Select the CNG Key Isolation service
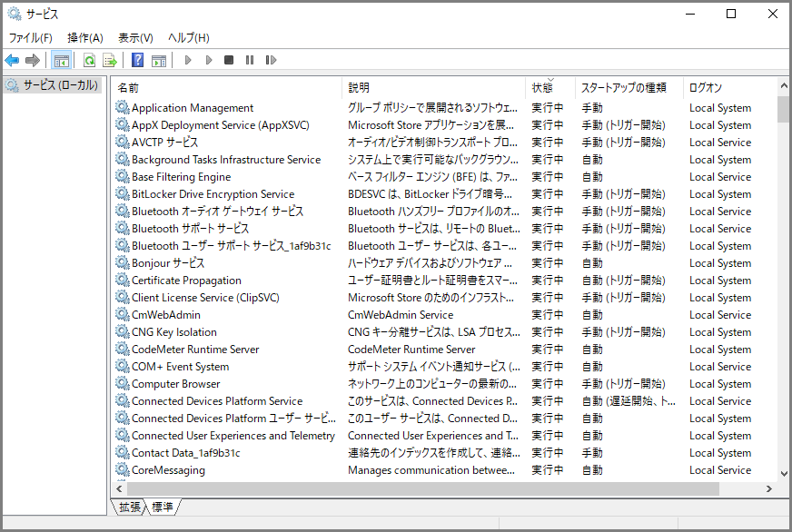This screenshot has height=532, width=792. click(x=174, y=331)
